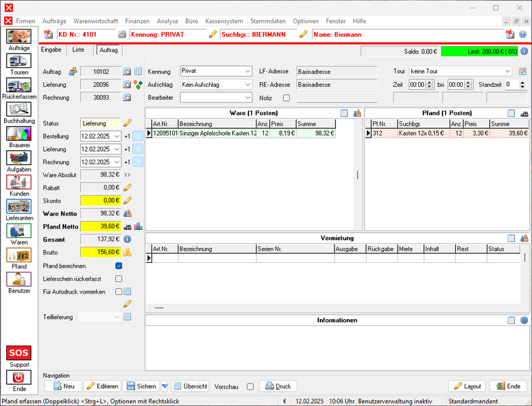Uncheck the Pfand berechnen checkbox
This screenshot has height=406, width=532.
pos(119,266)
